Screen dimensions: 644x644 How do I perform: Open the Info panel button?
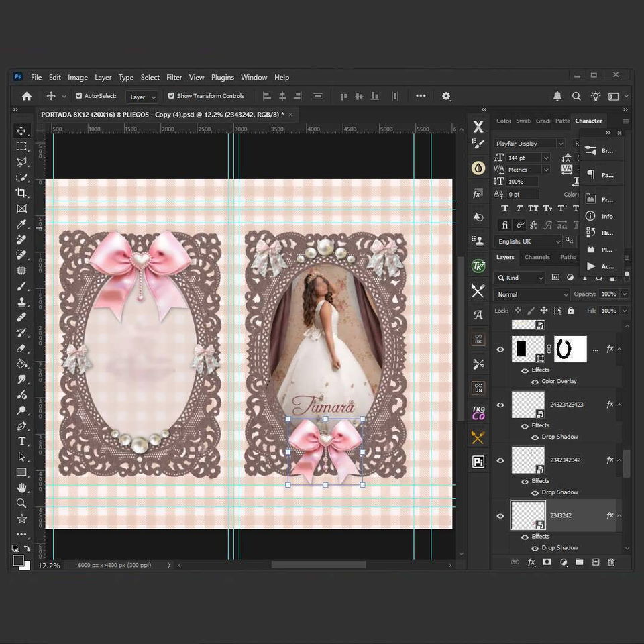[600, 216]
